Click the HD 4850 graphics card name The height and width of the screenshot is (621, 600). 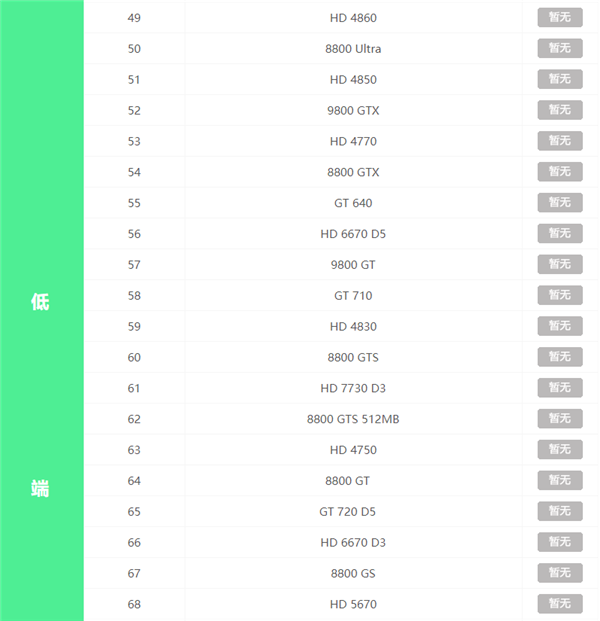pos(353,80)
